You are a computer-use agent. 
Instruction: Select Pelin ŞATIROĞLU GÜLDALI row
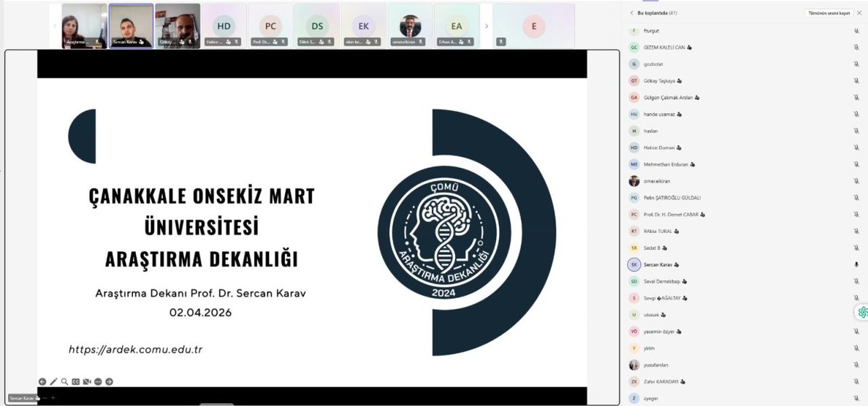[745, 198]
